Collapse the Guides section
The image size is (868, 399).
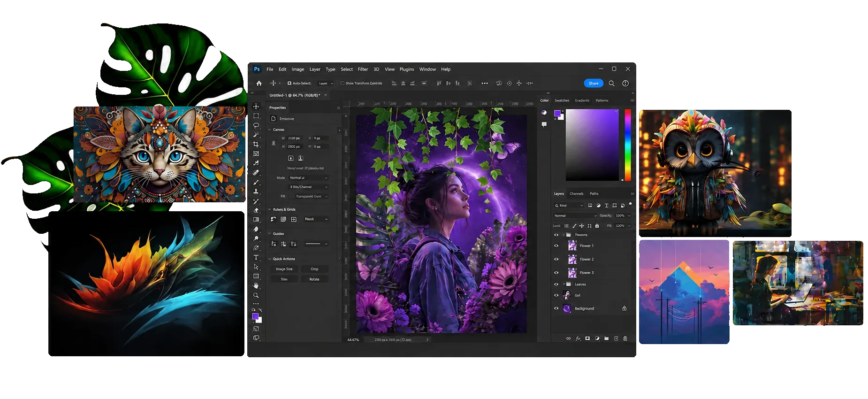[x=270, y=233]
